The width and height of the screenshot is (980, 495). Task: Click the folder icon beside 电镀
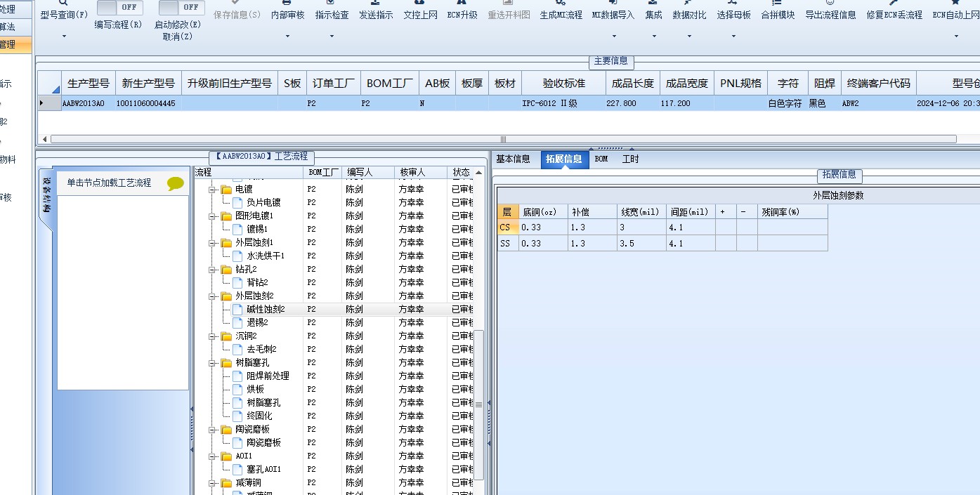coord(226,190)
